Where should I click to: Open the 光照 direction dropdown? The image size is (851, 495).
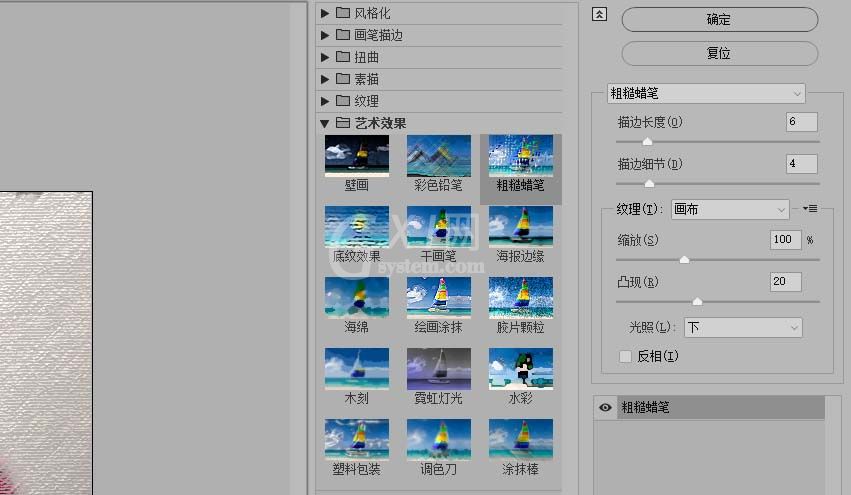point(743,327)
